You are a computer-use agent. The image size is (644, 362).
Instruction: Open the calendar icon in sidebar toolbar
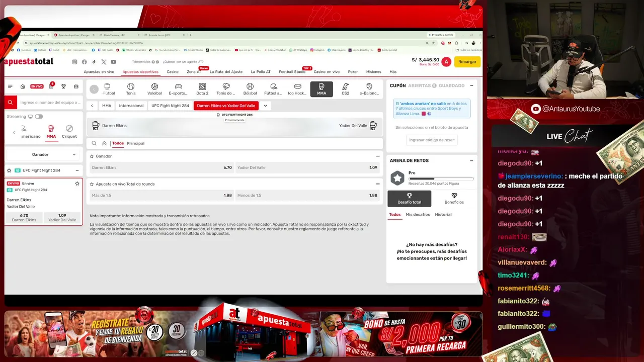point(76,86)
